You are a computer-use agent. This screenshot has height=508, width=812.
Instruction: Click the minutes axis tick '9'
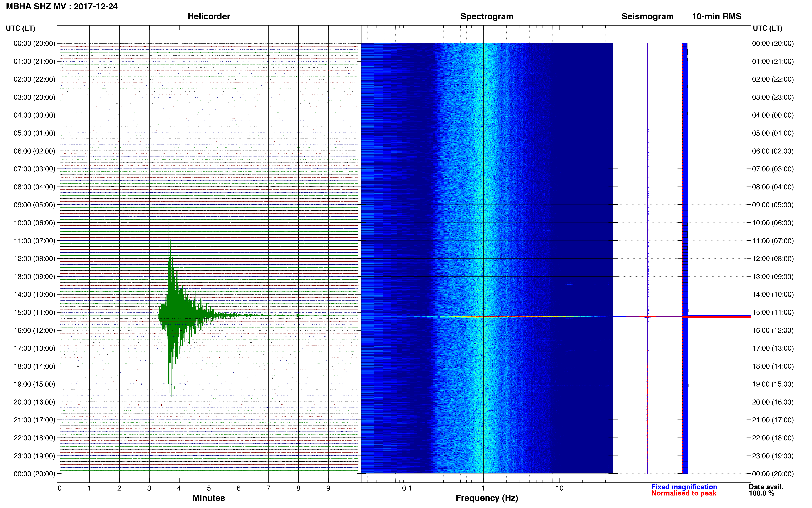(328, 488)
